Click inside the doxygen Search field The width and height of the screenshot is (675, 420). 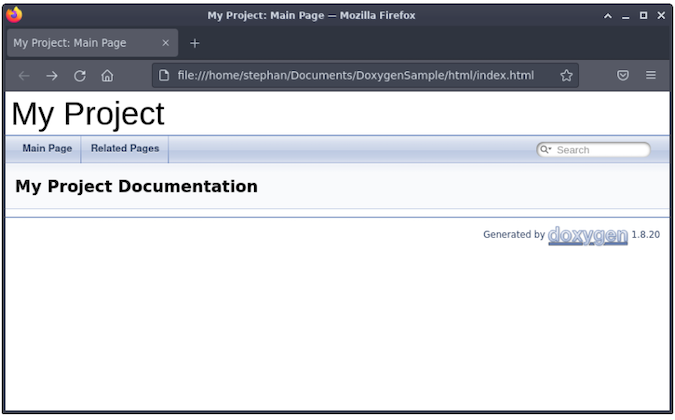598,150
